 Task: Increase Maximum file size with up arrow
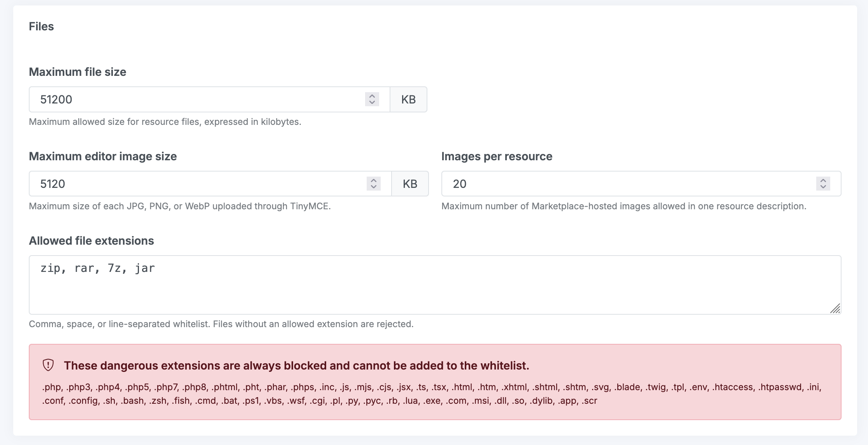[x=372, y=96]
